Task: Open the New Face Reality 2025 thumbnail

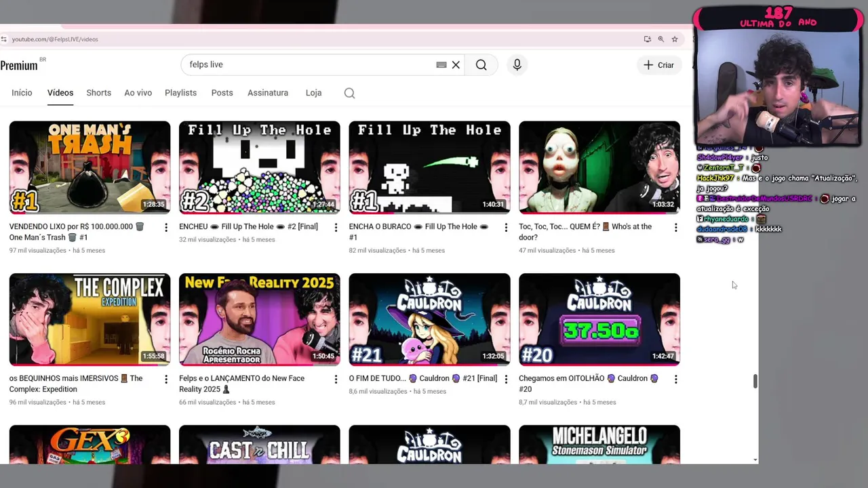Action: coord(260,319)
